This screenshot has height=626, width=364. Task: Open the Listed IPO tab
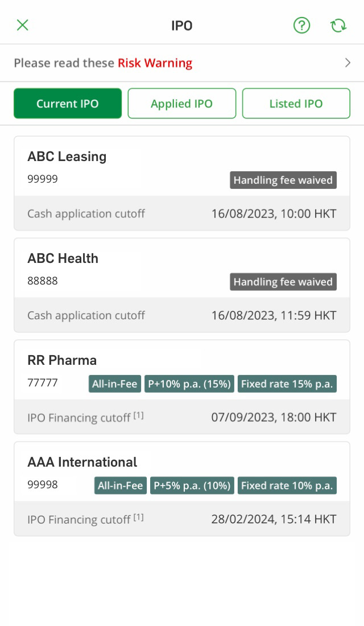tap(296, 104)
